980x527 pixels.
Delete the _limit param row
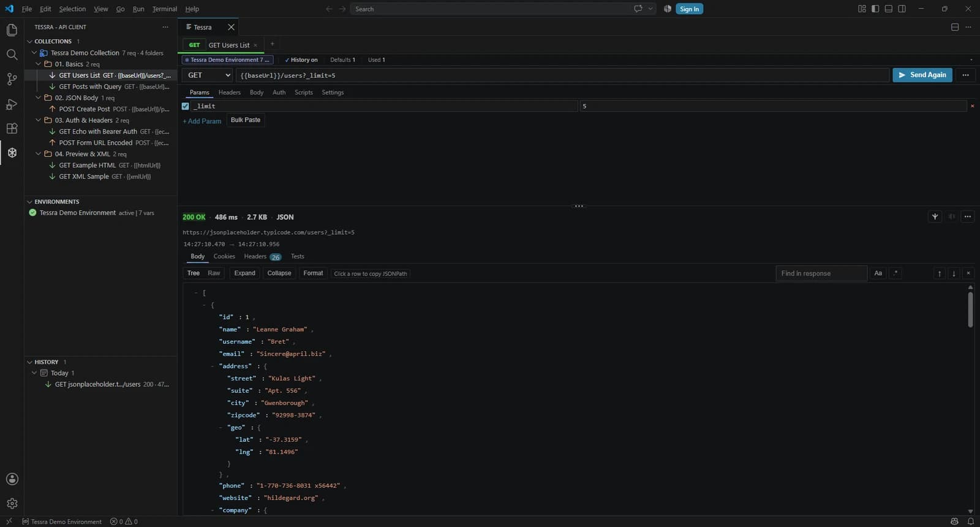tap(972, 106)
